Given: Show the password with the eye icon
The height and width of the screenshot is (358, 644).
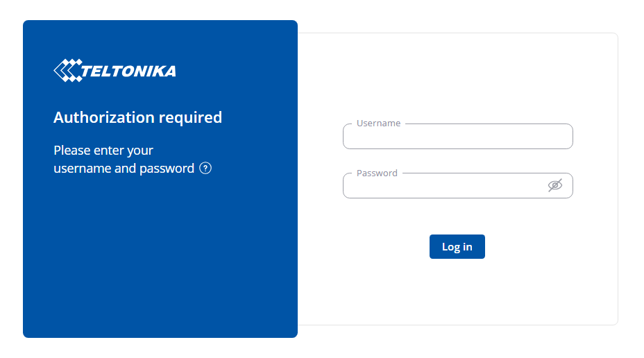Looking at the screenshot, I should (554, 185).
